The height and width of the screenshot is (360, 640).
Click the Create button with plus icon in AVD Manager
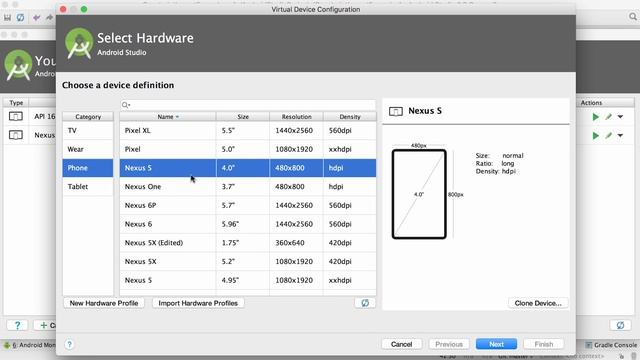45,325
